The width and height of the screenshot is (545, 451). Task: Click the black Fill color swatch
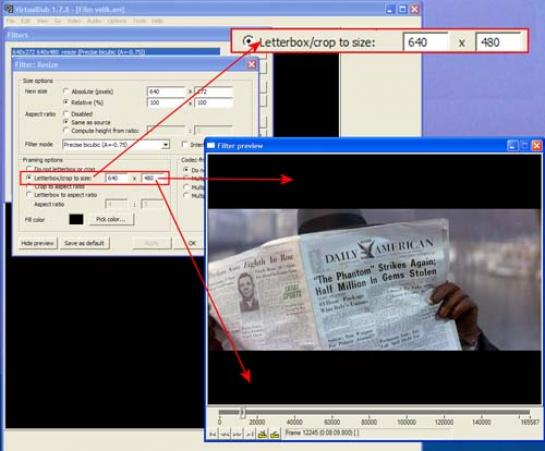(76, 219)
